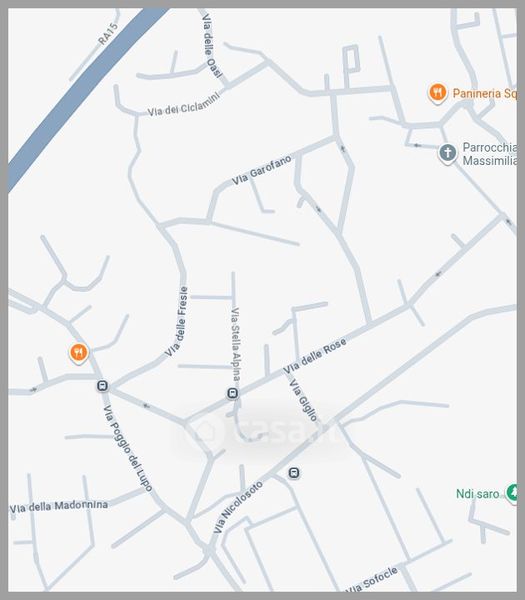Click the bus stop icon near Via Nicolosoto
525x600 pixels.
pyautogui.click(x=293, y=473)
